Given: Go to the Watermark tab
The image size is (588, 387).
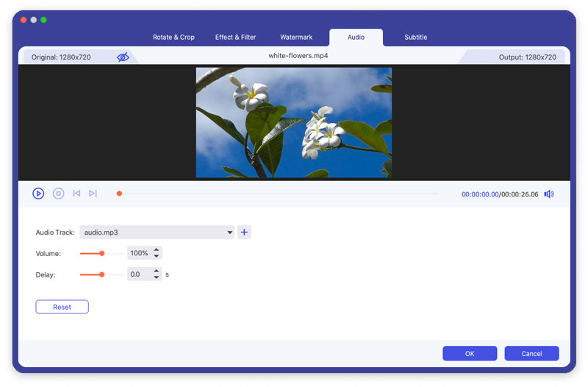Looking at the screenshot, I should [296, 38].
